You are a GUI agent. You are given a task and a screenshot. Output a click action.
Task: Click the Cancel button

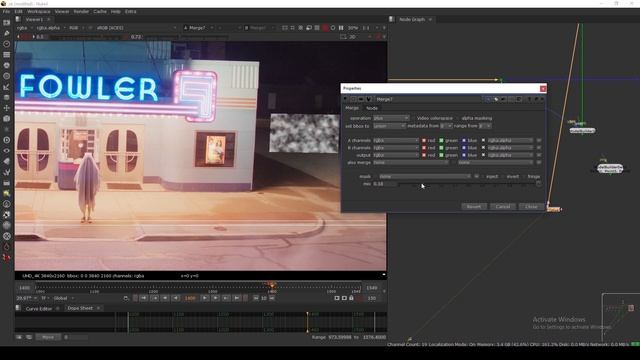pyautogui.click(x=503, y=207)
